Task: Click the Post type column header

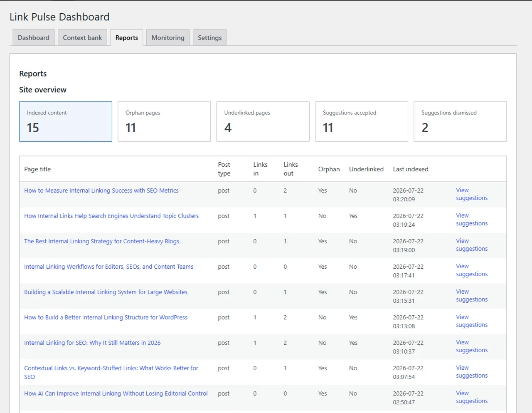Action: pyautogui.click(x=224, y=169)
